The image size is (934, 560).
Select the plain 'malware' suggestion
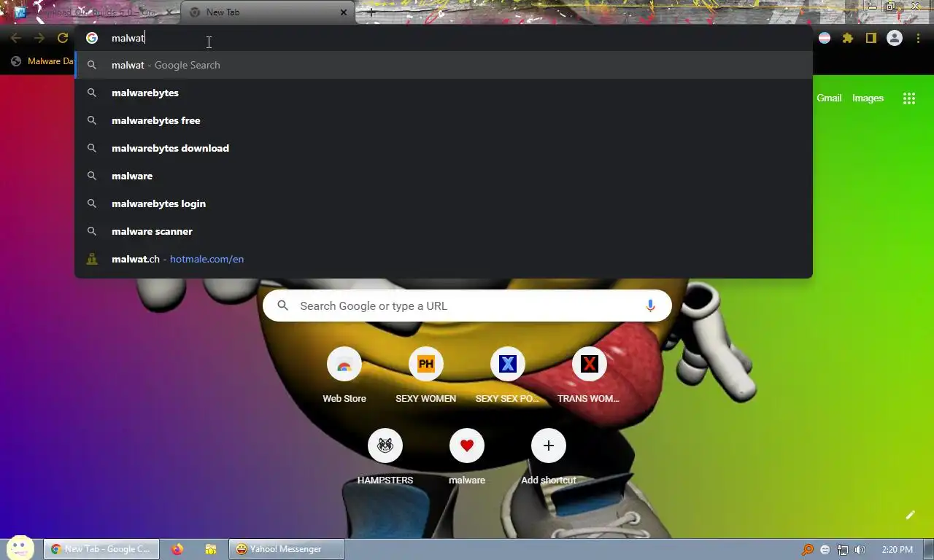[x=444, y=176]
